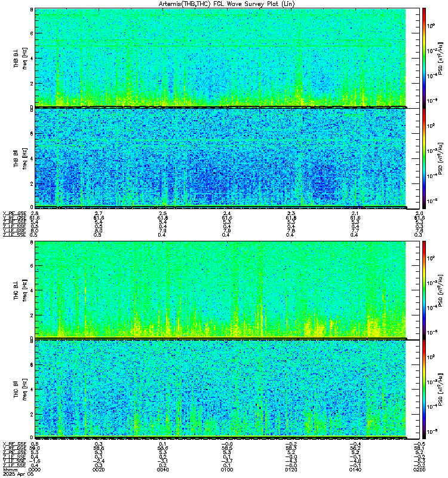Screen dimensions: 448x478
Task: Click the '6' Hz tick label of the THC B⊥ panel
Action: click(32, 266)
